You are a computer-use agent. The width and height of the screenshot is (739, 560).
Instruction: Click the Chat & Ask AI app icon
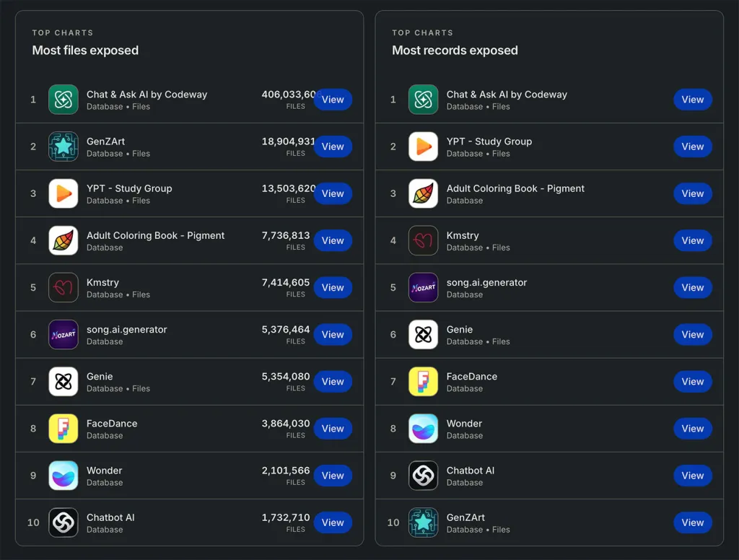[x=63, y=100]
